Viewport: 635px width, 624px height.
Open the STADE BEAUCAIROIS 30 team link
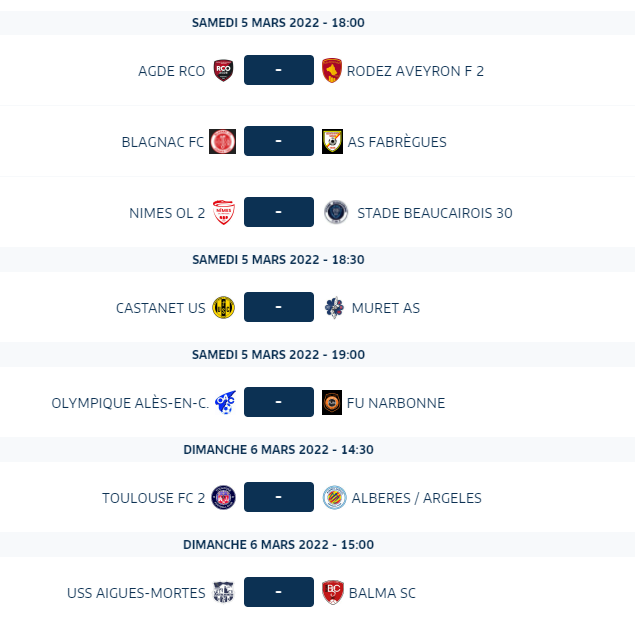point(435,213)
